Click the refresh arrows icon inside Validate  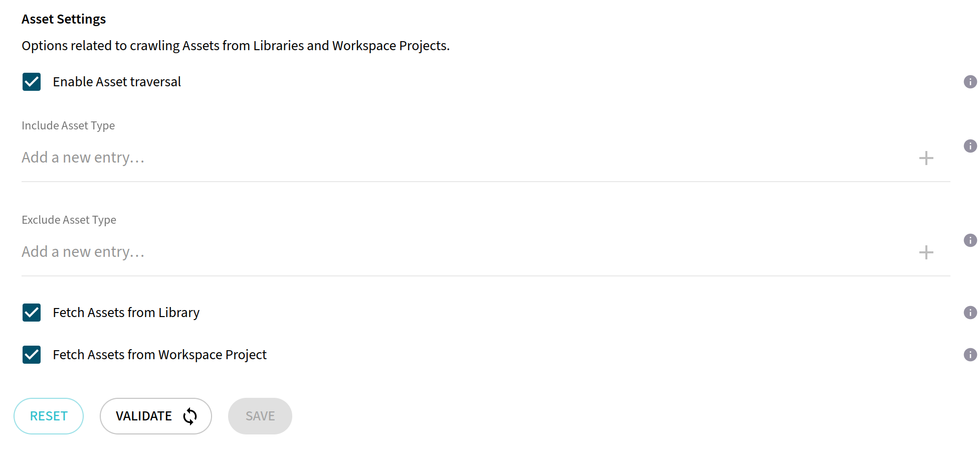pyautogui.click(x=190, y=416)
